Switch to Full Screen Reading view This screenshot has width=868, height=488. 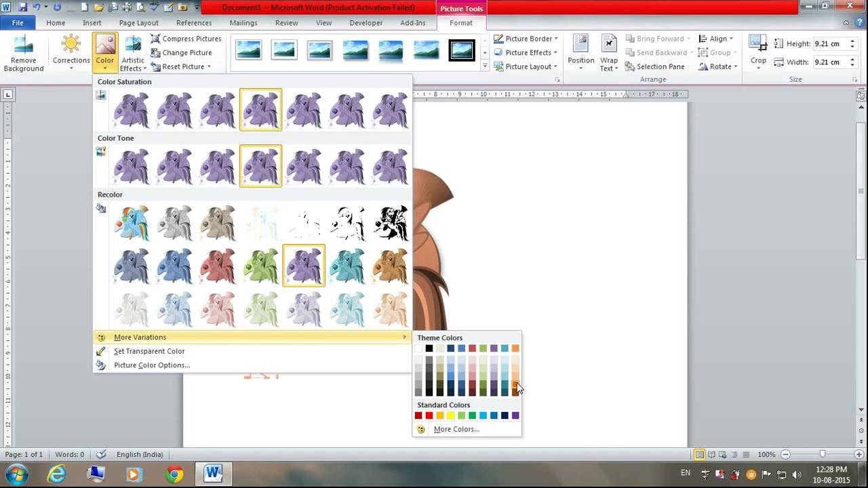(x=711, y=454)
